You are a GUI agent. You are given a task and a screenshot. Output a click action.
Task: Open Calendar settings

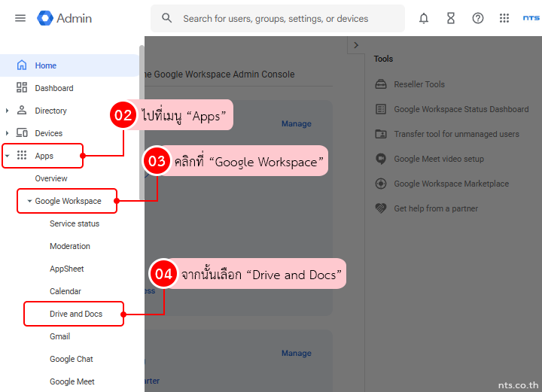click(65, 291)
